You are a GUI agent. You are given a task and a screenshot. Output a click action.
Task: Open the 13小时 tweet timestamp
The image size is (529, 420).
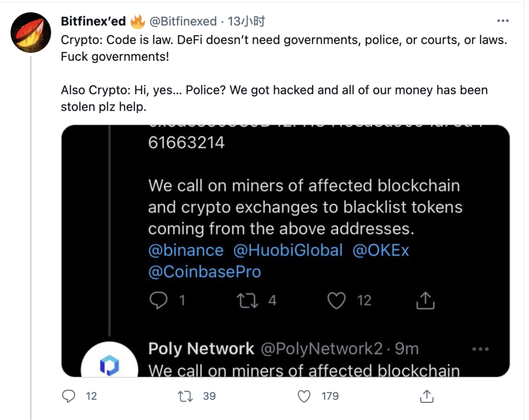coord(246,21)
